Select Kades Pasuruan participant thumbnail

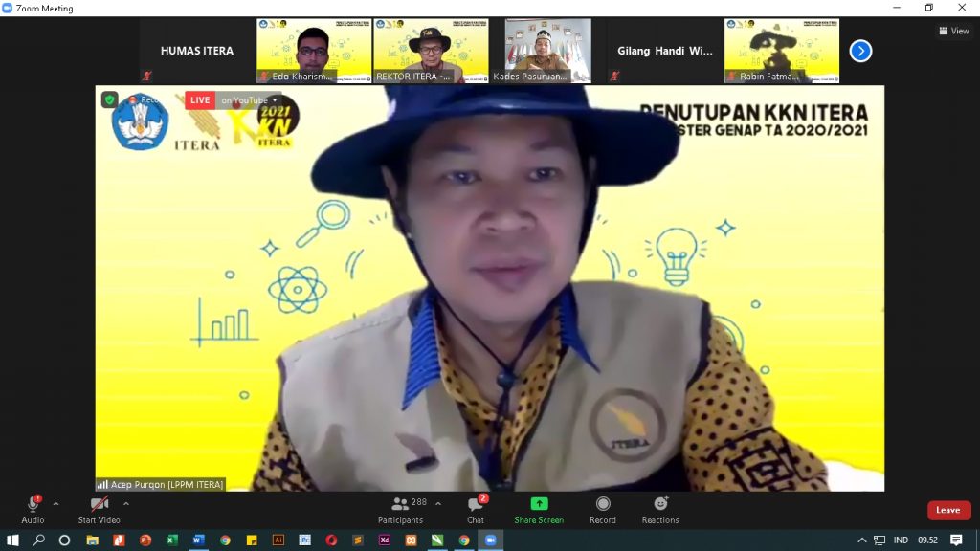coord(547,51)
